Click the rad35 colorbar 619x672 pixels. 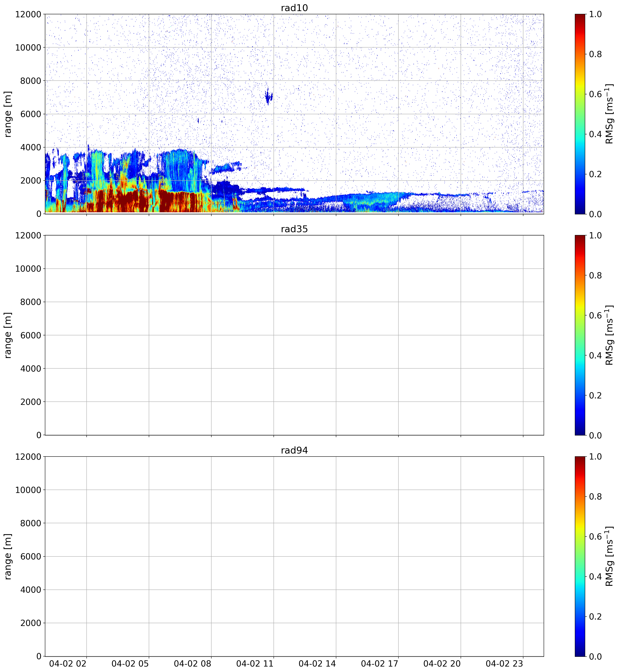pos(580,335)
